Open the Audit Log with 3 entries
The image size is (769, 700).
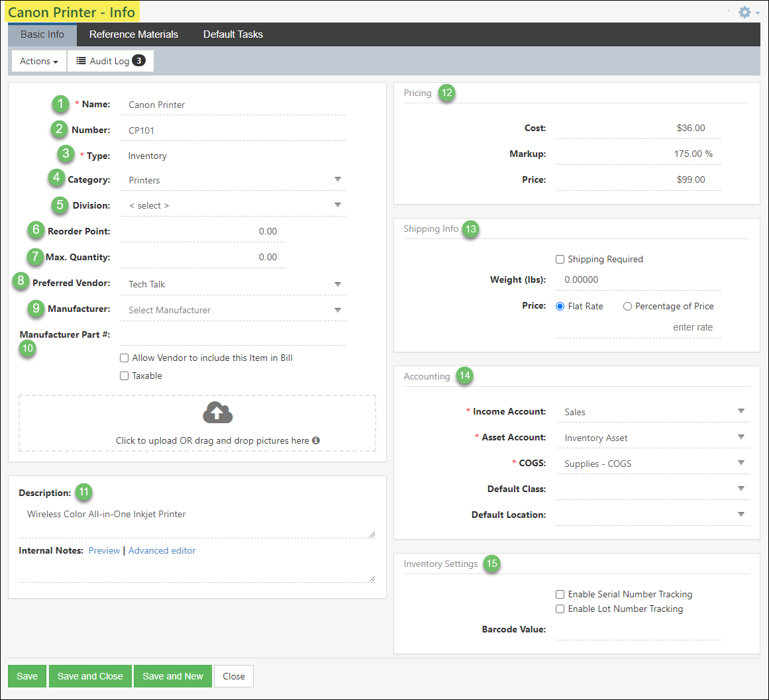[110, 60]
